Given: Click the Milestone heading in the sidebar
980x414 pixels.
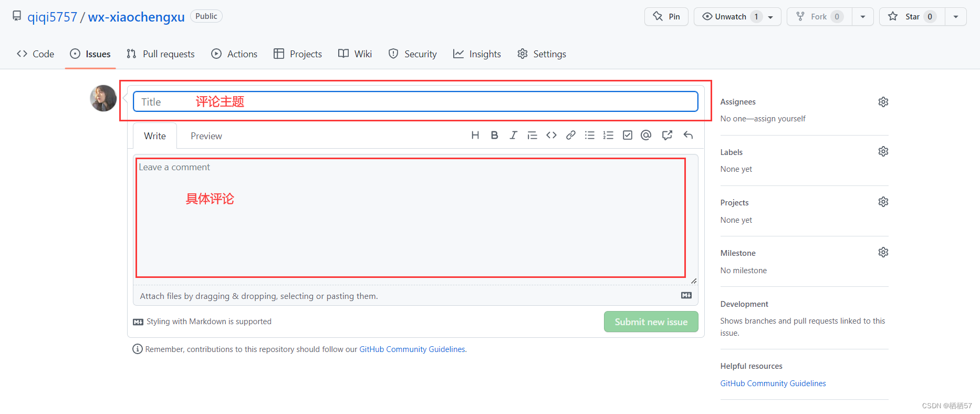Looking at the screenshot, I should click(738, 253).
